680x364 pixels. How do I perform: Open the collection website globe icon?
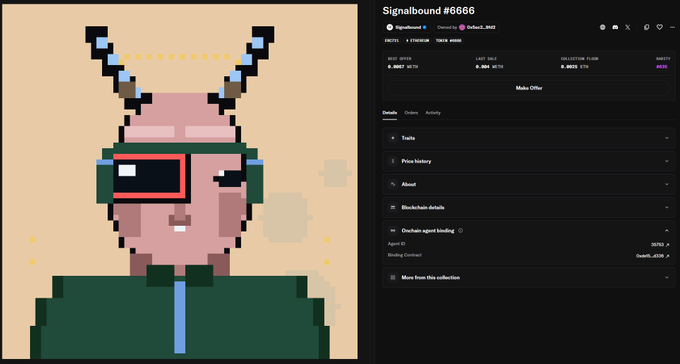tap(602, 27)
